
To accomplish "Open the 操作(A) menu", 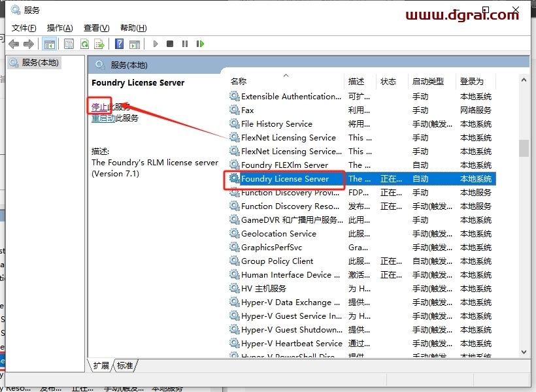I will [59, 27].
